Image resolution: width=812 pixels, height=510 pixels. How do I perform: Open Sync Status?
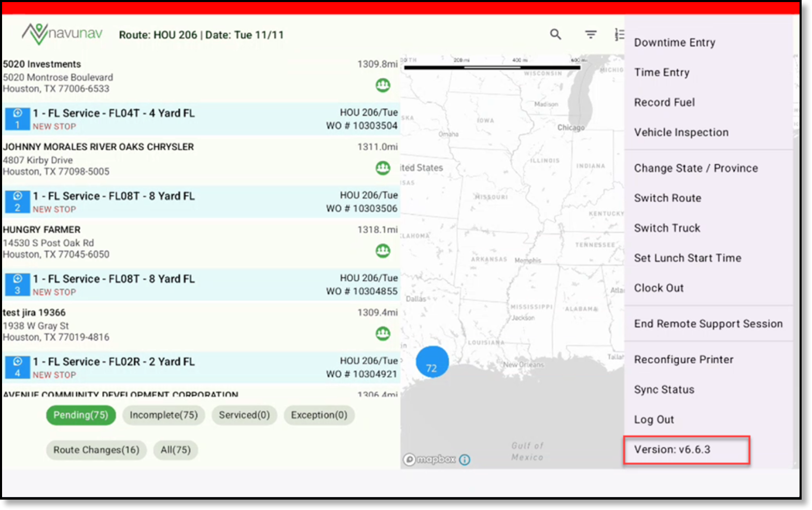pyautogui.click(x=664, y=390)
